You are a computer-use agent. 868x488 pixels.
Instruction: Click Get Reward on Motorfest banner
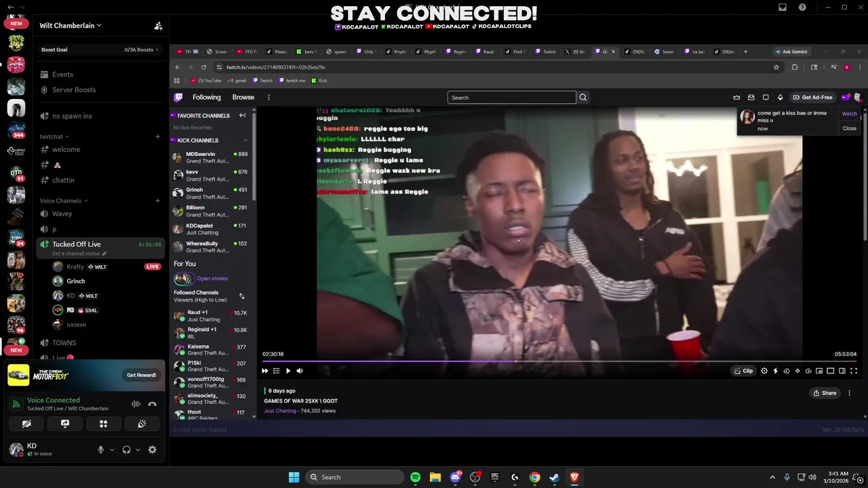click(x=141, y=375)
